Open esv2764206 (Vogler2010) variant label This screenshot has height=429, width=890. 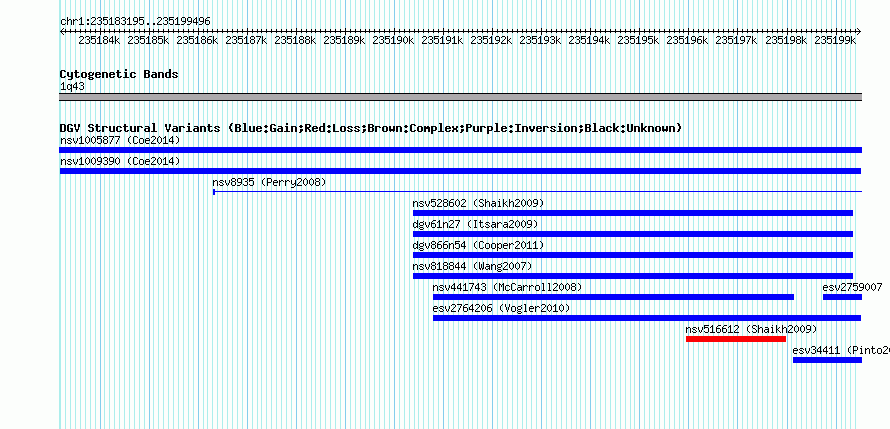click(501, 308)
